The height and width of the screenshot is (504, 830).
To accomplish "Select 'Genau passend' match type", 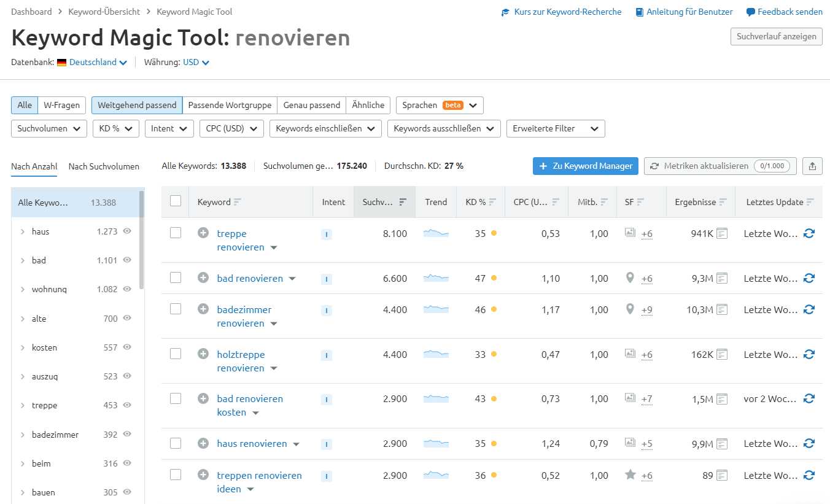I will tap(311, 105).
